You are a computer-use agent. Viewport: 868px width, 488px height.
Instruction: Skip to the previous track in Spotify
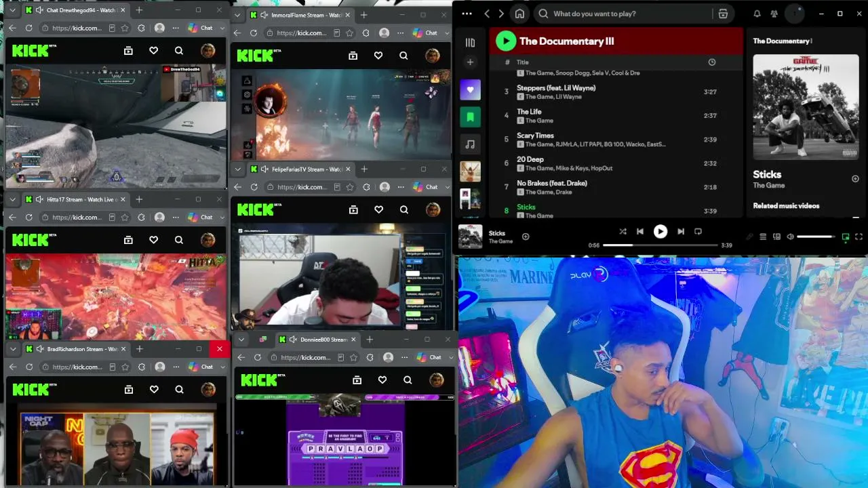coord(640,232)
